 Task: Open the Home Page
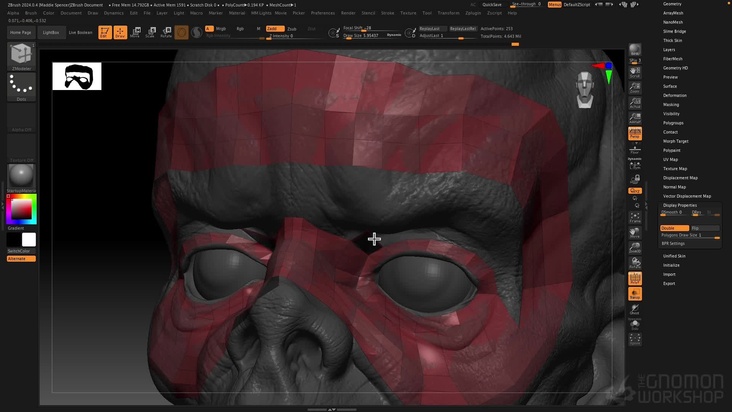click(x=21, y=33)
